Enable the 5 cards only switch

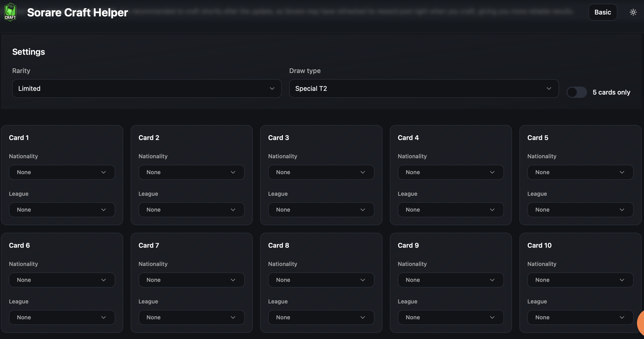tap(577, 92)
